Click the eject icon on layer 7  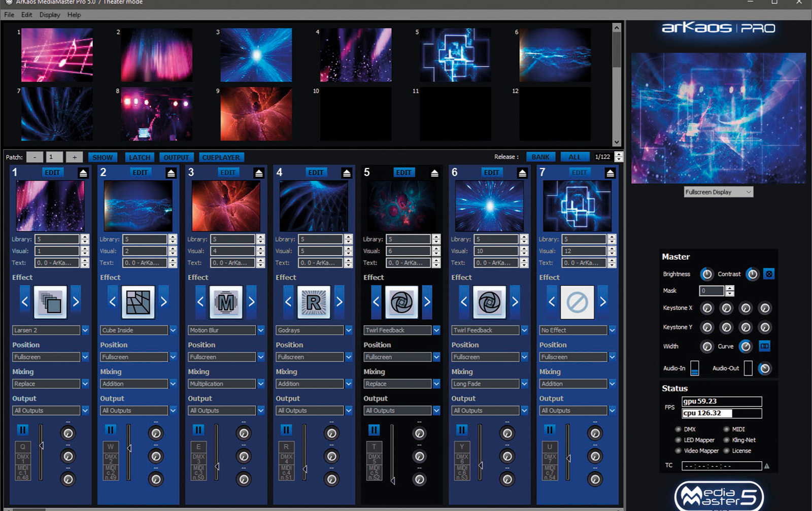pos(610,173)
